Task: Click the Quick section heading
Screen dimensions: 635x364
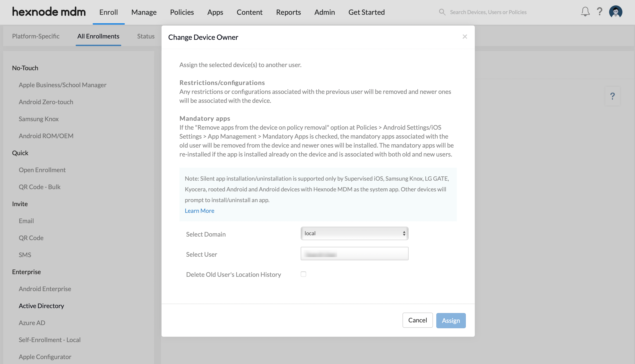Action: (20, 153)
